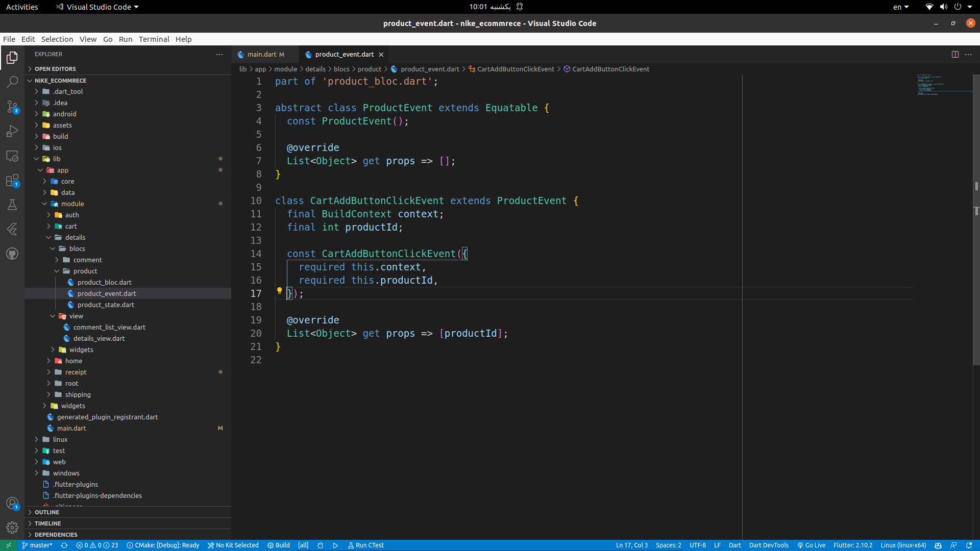Click the Split Editor Right icon

[955, 54]
